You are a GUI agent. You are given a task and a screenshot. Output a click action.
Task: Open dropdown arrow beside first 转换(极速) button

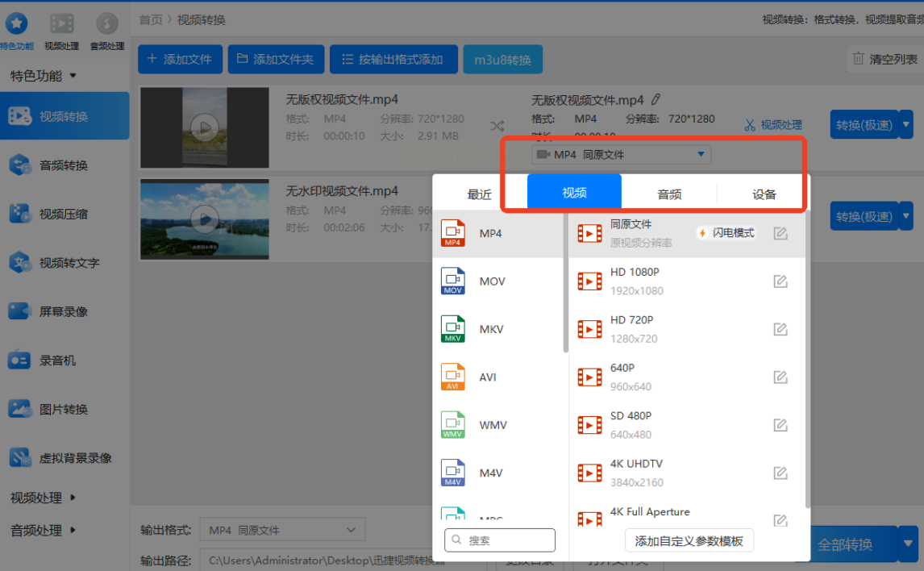906,124
